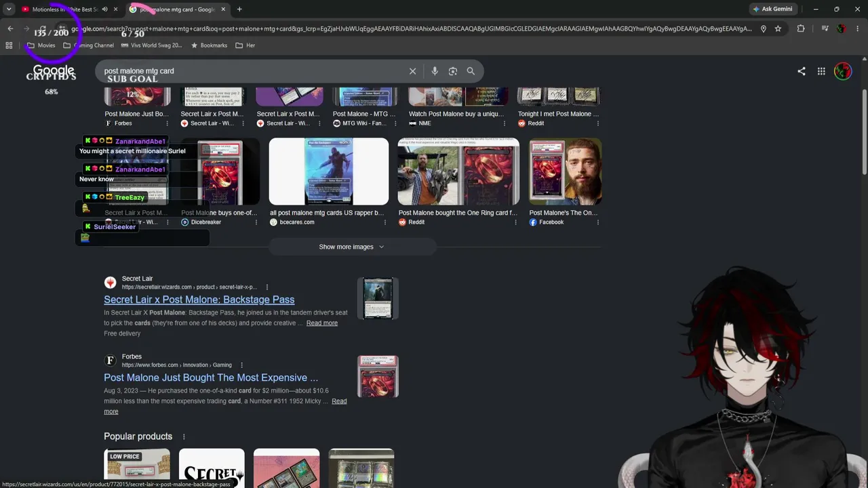868x488 pixels.
Task: Open Google Lens image search
Action: pyautogui.click(x=453, y=71)
